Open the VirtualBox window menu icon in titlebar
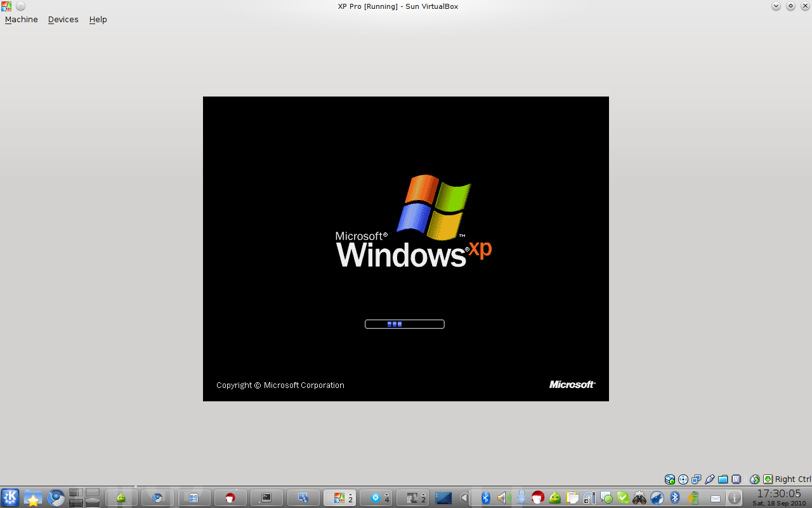The height and width of the screenshot is (508, 812). 6,6
